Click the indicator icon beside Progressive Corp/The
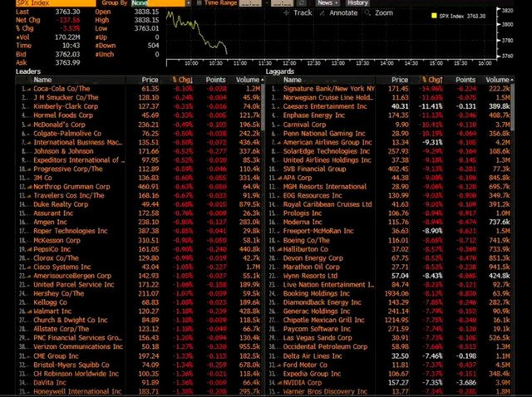Image resolution: width=532 pixels, height=397 pixels. [x=29, y=169]
